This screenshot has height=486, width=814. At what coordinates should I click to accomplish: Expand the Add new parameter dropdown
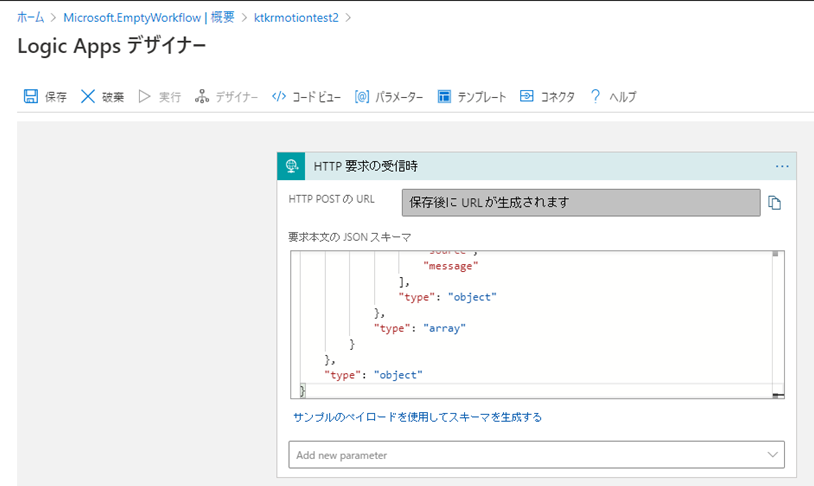tap(536, 455)
